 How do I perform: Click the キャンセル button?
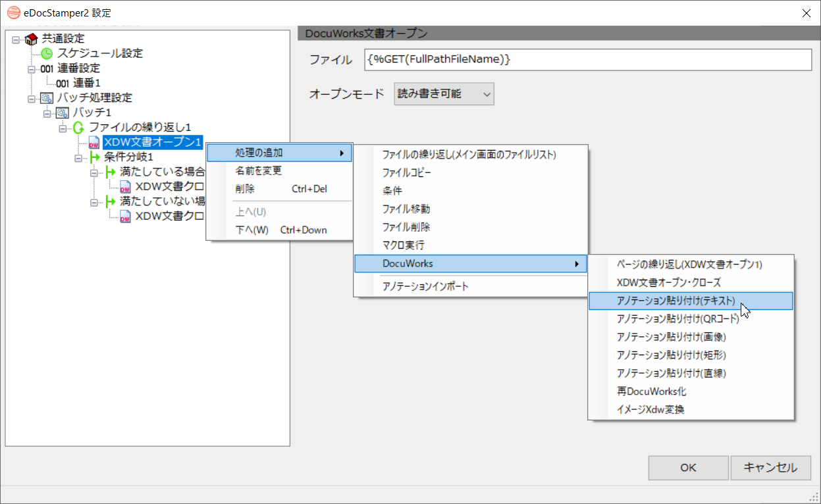tap(770, 468)
